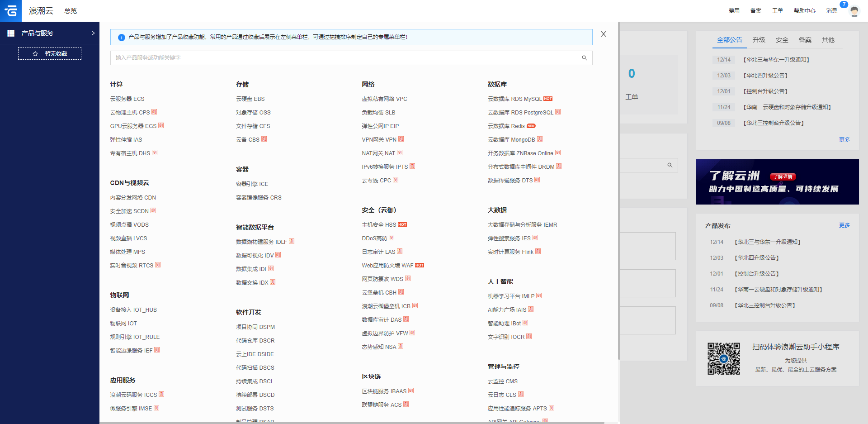
Task: Click the mini-program QR code
Action: click(x=724, y=358)
